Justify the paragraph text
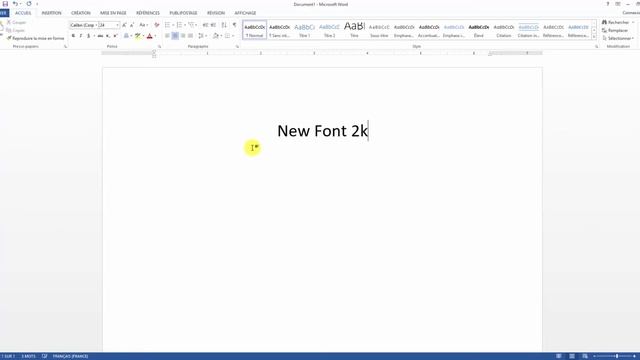Viewport: 640px width, 360px height. tap(191, 36)
